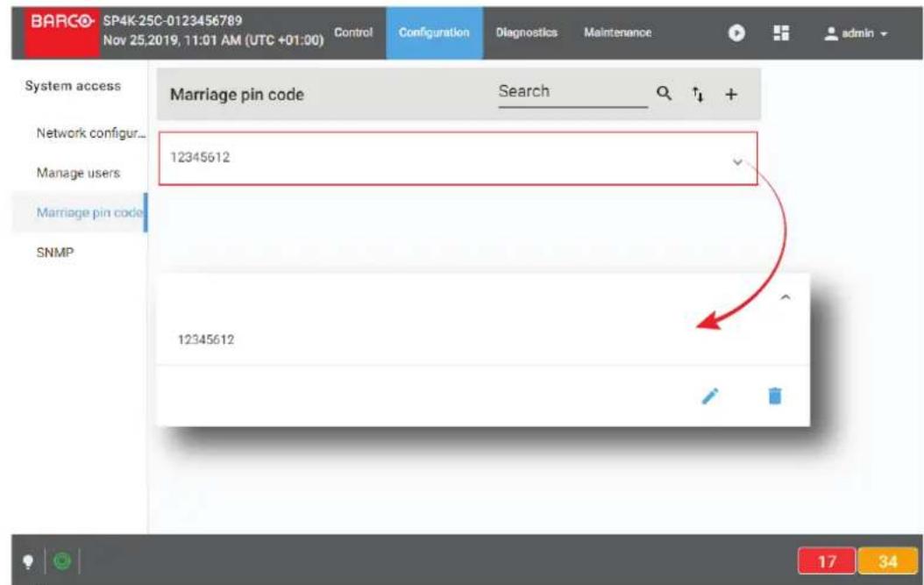The image size is (924, 585).
Task: Edit pin code with pencil icon
Action: point(710,396)
